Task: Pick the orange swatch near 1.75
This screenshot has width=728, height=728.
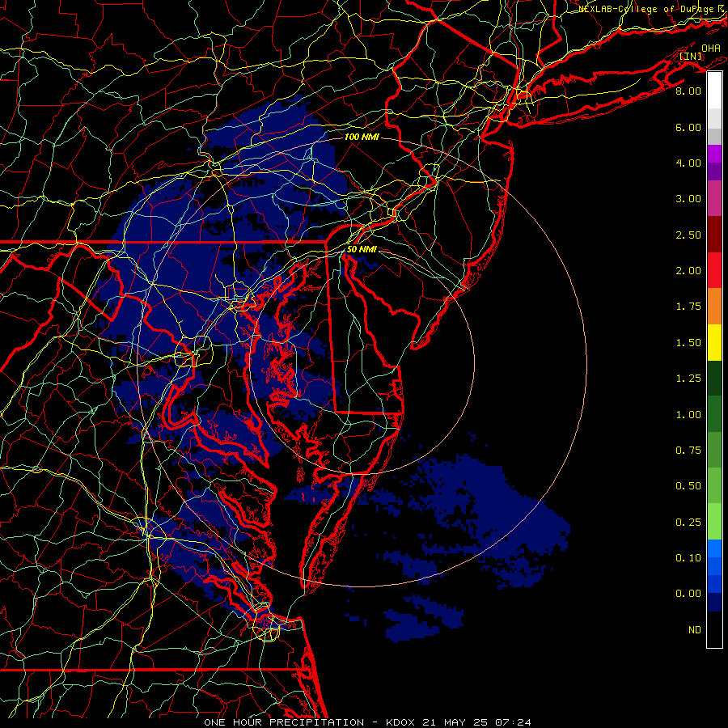Action: (714, 307)
